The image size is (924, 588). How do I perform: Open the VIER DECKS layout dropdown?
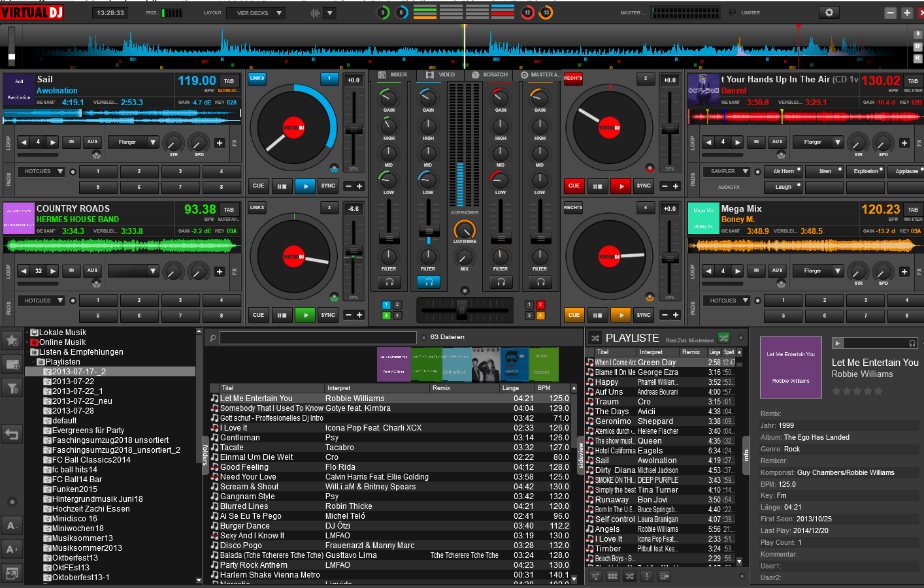tap(256, 13)
